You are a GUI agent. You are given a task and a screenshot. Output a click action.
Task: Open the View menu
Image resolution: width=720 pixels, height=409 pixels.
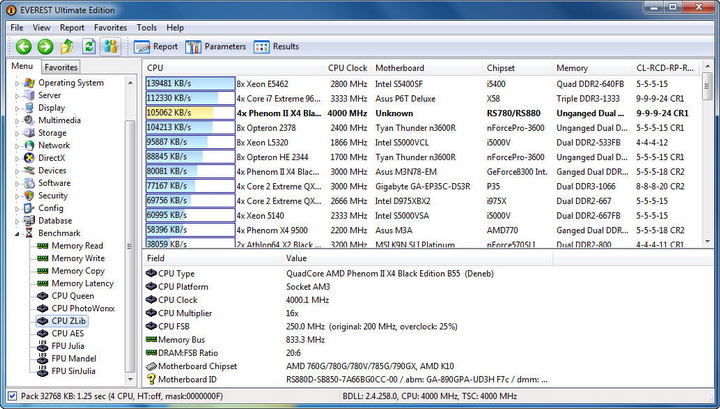click(41, 28)
